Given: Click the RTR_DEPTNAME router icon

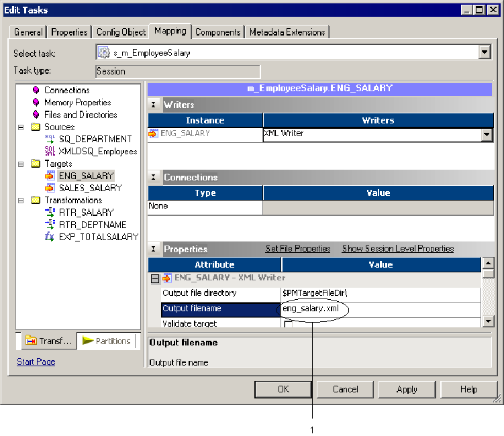Looking at the screenshot, I should pos(50,224).
